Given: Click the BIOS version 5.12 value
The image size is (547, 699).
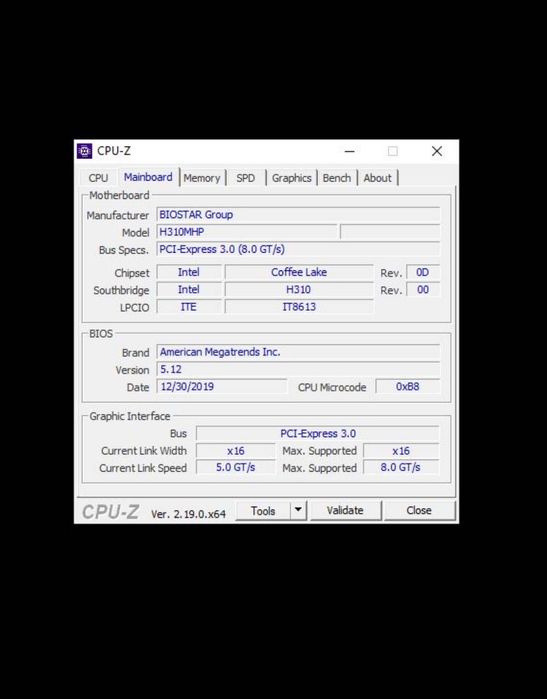Looking at the screenshot, I should [298, 370].
